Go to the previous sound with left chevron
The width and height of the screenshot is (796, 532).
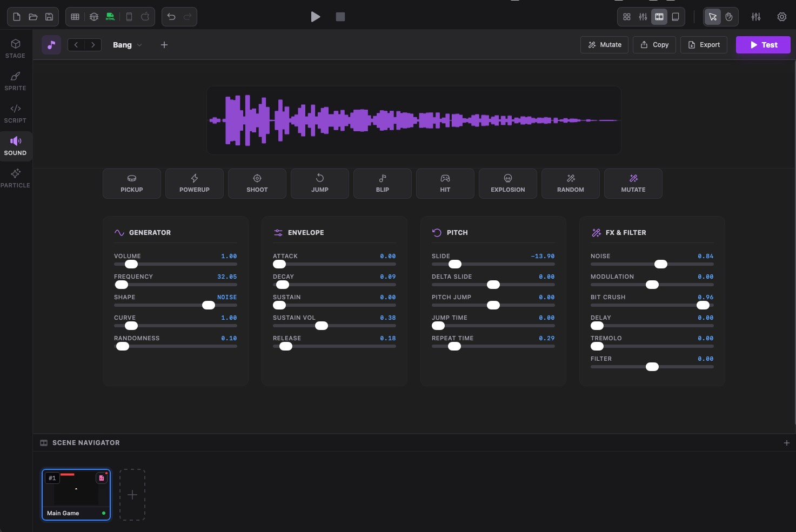[76, 45]
